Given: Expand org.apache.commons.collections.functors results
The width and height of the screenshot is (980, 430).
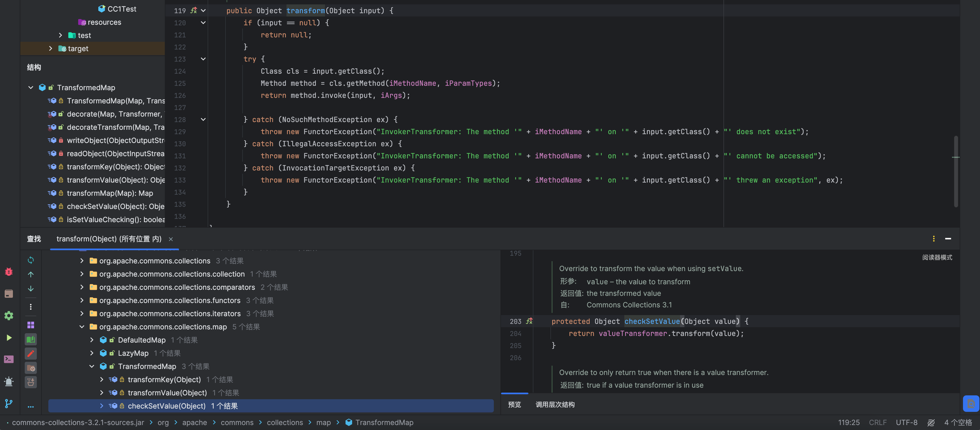Looking at the screenshot, I should 82,301.
